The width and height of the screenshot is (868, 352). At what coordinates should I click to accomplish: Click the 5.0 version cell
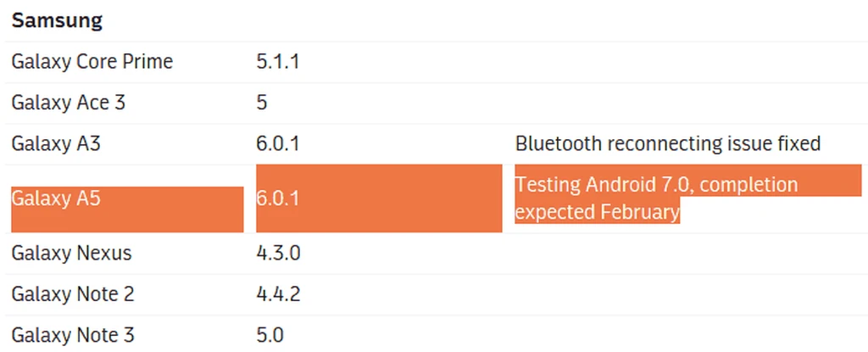(270, 335)
